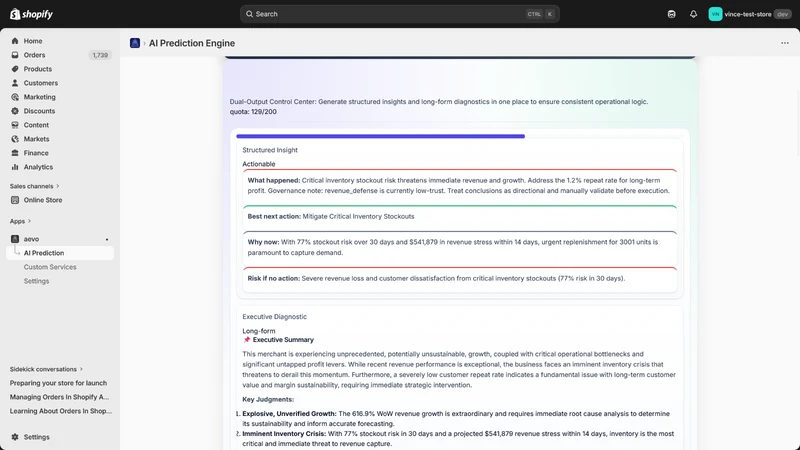Click the search magnifier icon

click(x=249, y=14)
